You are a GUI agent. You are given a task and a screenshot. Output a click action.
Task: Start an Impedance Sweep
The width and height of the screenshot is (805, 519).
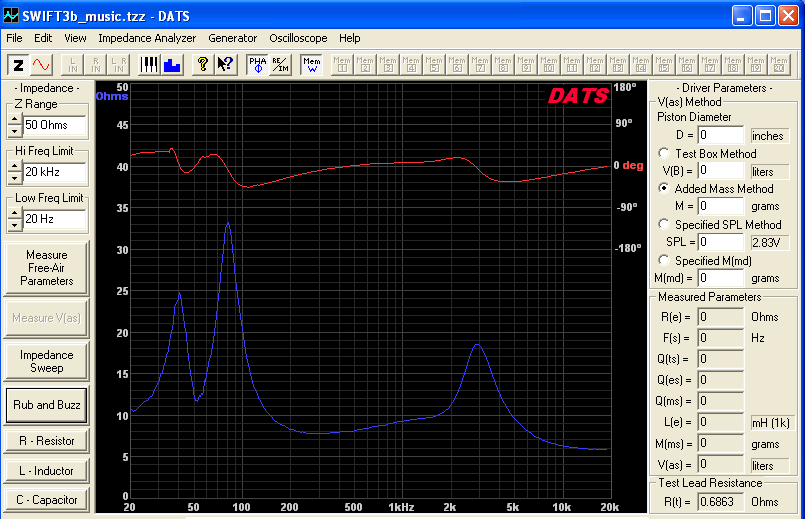(47, 361)
